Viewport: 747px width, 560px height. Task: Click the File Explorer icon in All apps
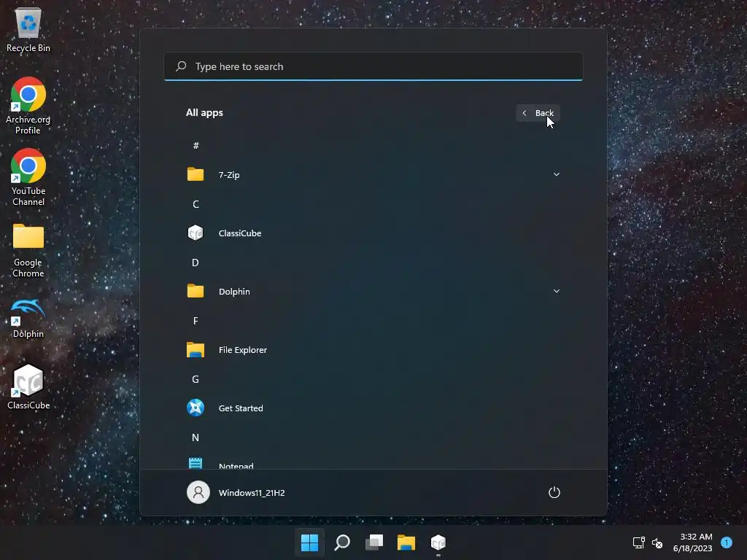196,349
